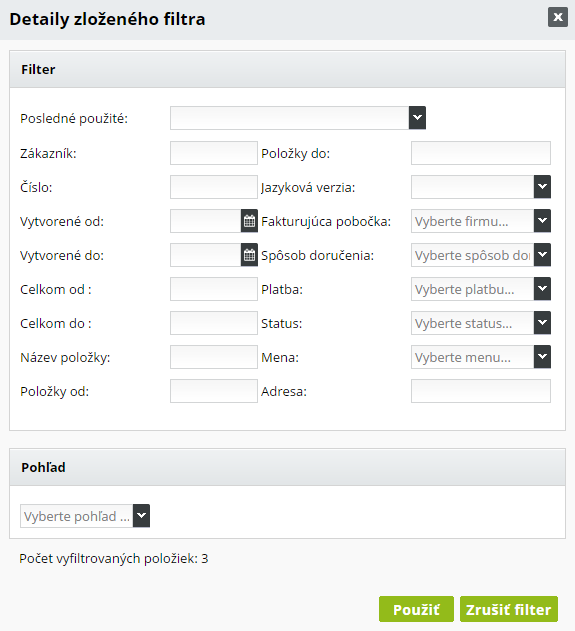Apply filter with the Použiť button
This screenshot has height=631, width=575.
pyautogui.click(x=416, y=609)
